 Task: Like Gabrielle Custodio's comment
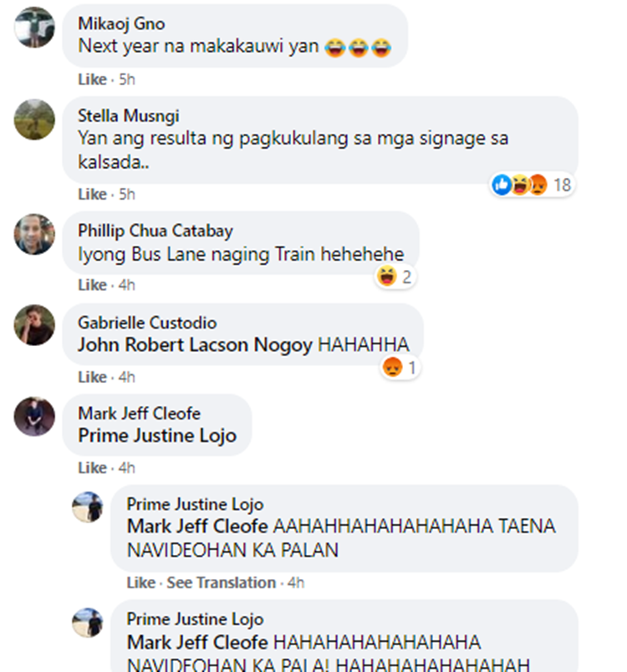tap(92, 377)
